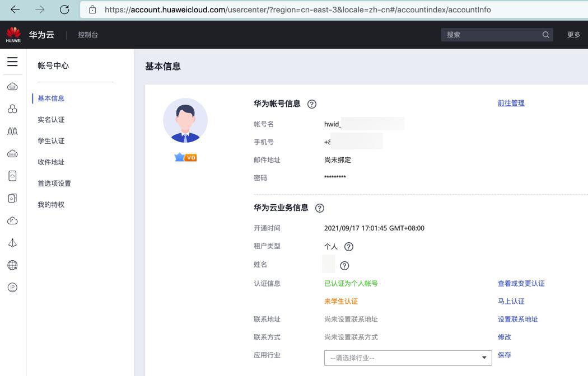Click 查看或变更认证 link
Image resolution: width=588 pixels, height=376 pixels.
pyautogui.click(x=521, y=284)
